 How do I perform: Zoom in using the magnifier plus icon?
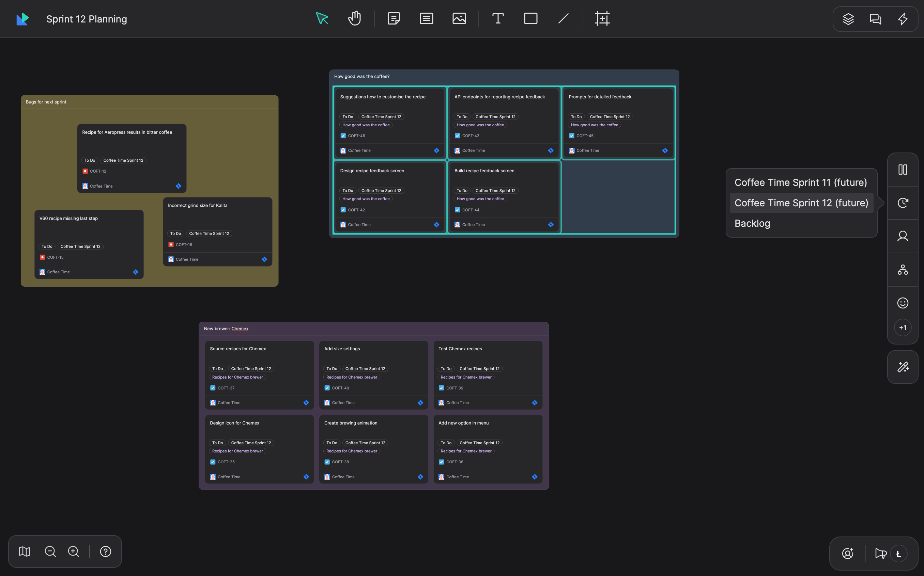tap(73, 551)
